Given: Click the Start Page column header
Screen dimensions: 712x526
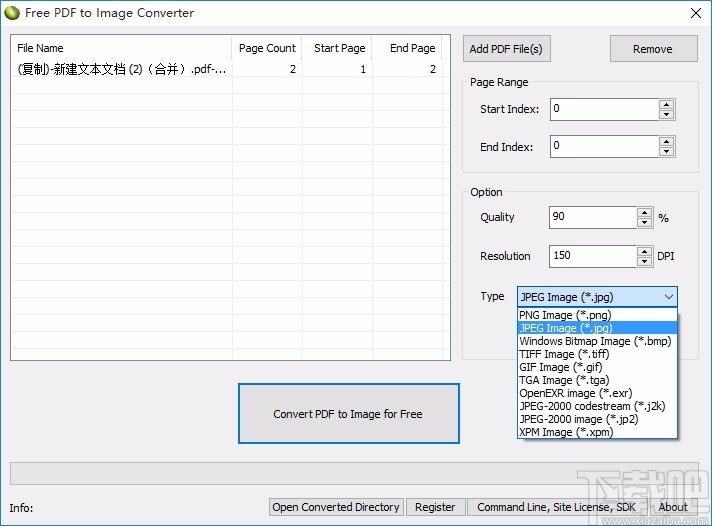Looking at the screenshot, I should 337,48.
